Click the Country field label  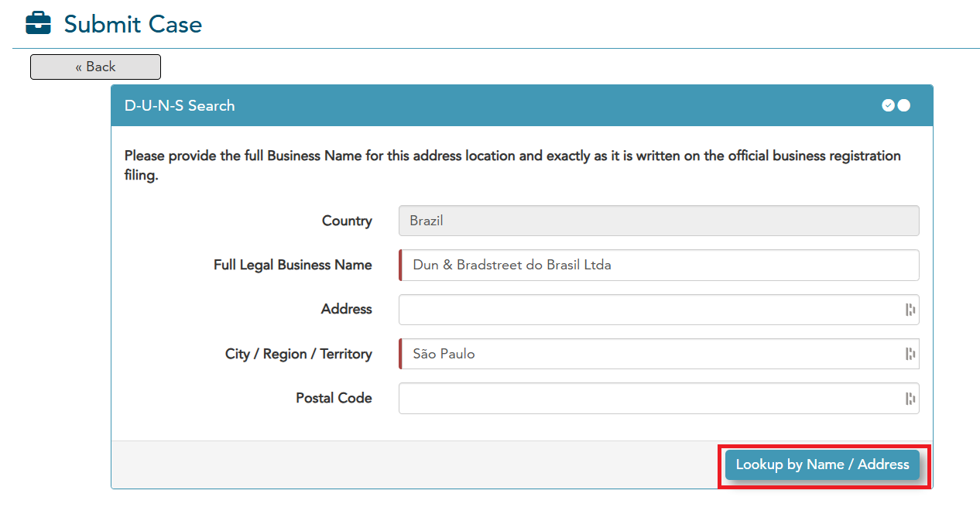coord(347,221)
